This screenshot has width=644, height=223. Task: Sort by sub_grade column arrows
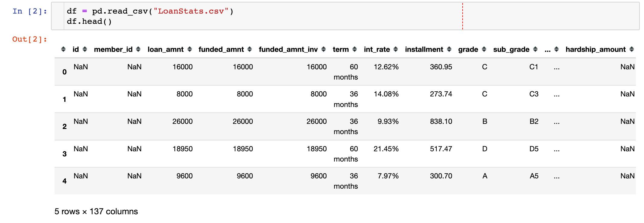tap(535, 49)
